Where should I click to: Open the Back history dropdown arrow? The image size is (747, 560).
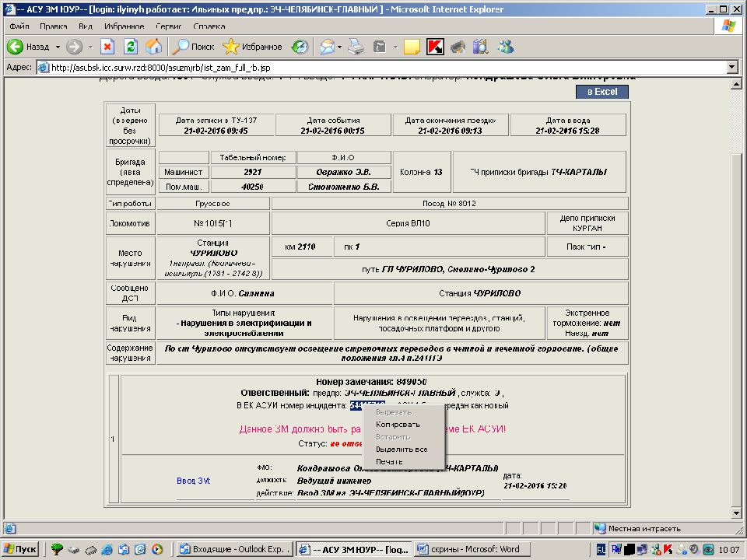(58, 47)
